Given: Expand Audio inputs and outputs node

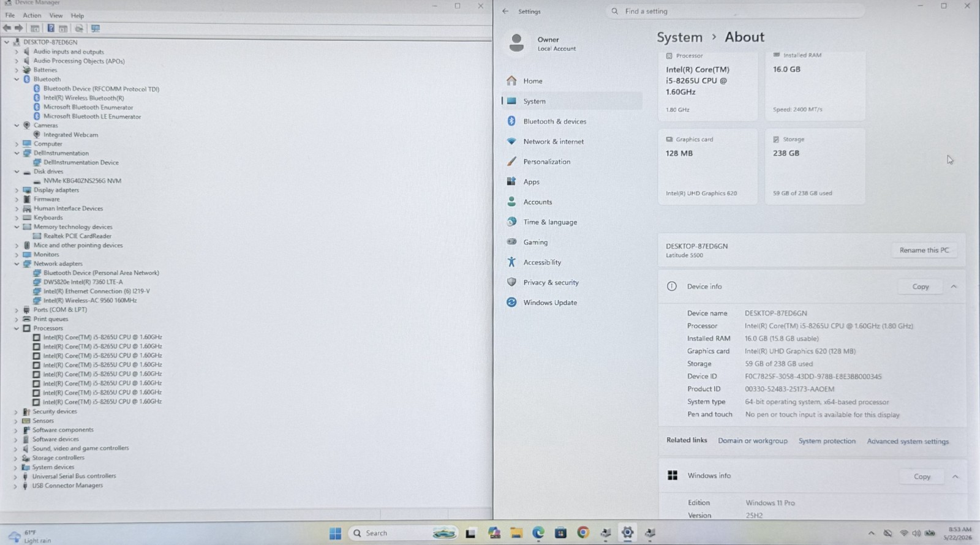Looking at the screenshot, I should point(17,52).
